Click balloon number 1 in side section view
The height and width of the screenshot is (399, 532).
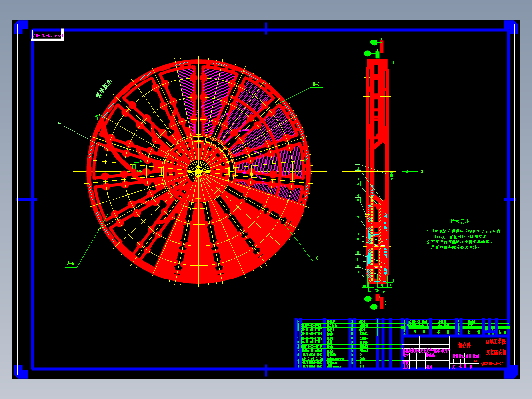[358, 163]
